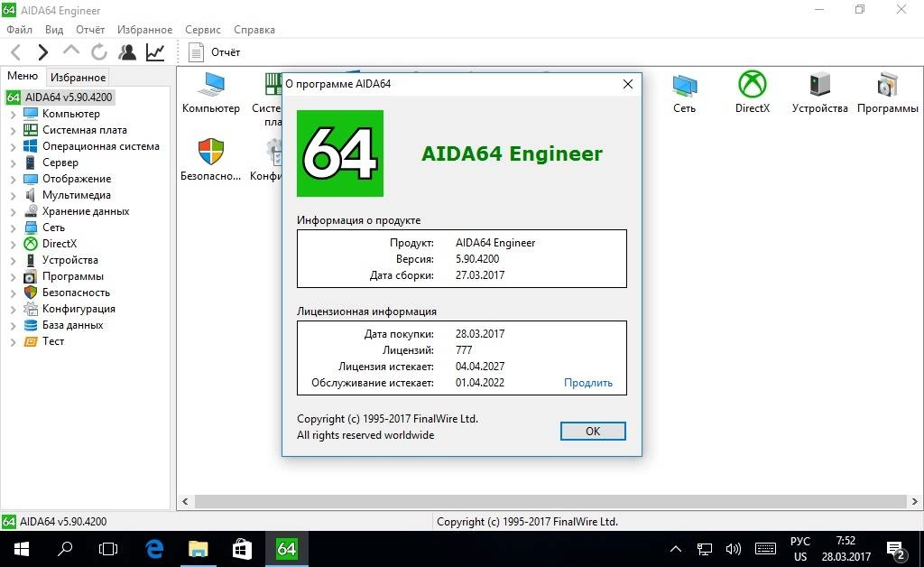Click the Отчёт report toolbar button

(215, 52)
